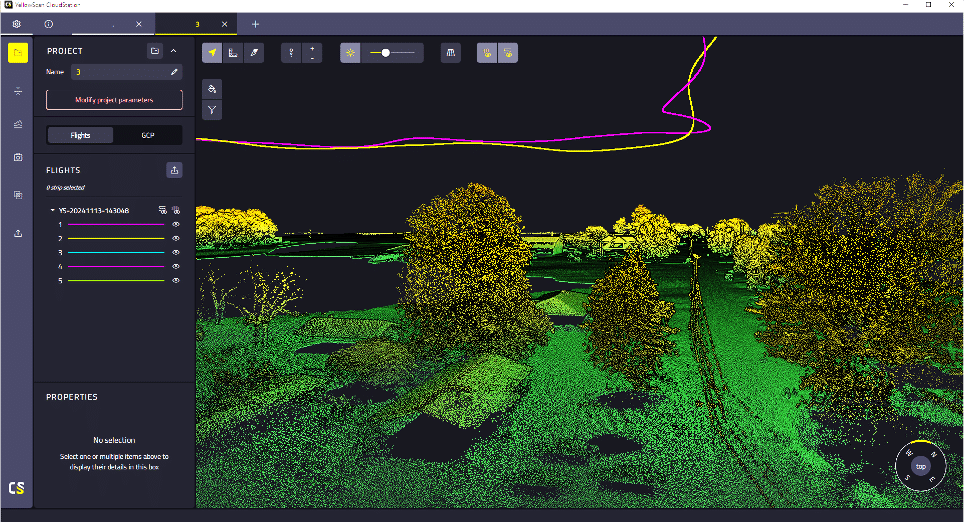Toggle visibility of flight strip 1

176,225
